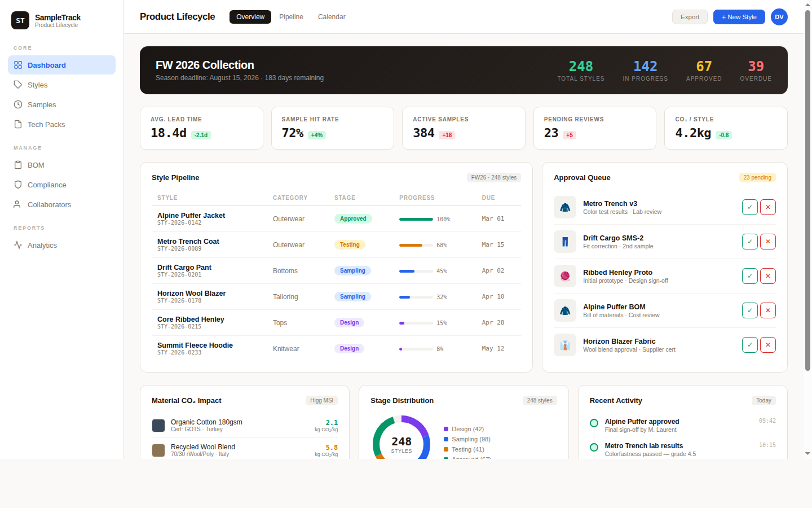Open the Drift Cargo SMS-2 pants thumbnail

(x=565, y=242)
